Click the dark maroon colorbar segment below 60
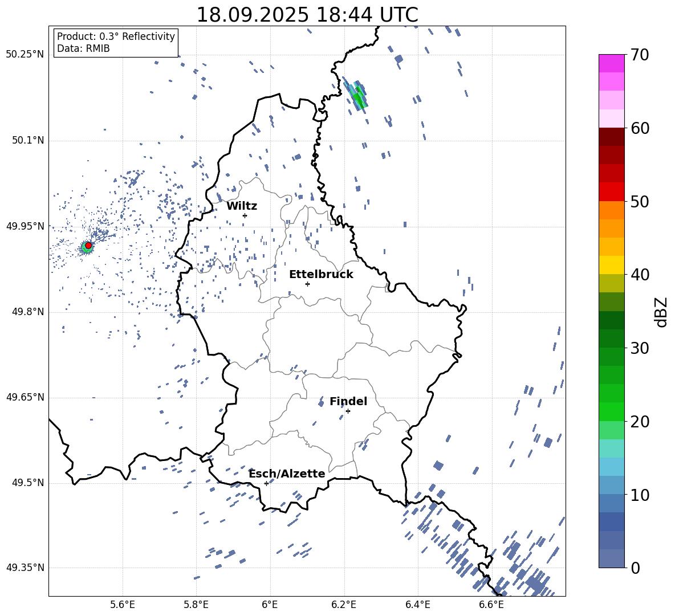Viewport: 675px width, 616px height. tap(611, 137)
